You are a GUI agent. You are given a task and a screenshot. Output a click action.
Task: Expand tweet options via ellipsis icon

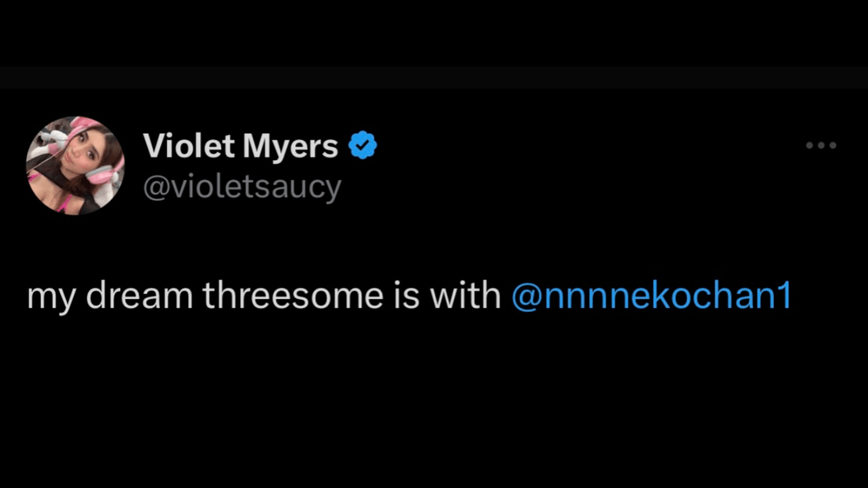(x=821, y=146)
